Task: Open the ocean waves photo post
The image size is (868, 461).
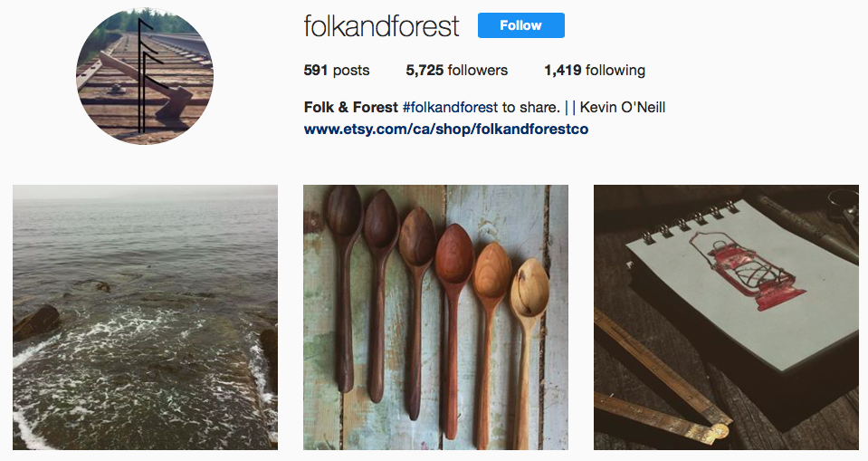Action: point(145,317)
